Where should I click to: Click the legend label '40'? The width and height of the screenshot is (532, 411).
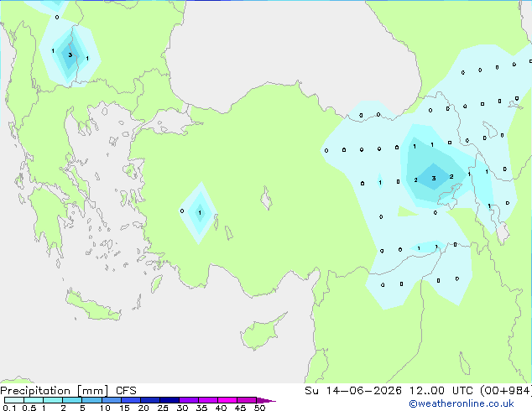coord(221,408)
